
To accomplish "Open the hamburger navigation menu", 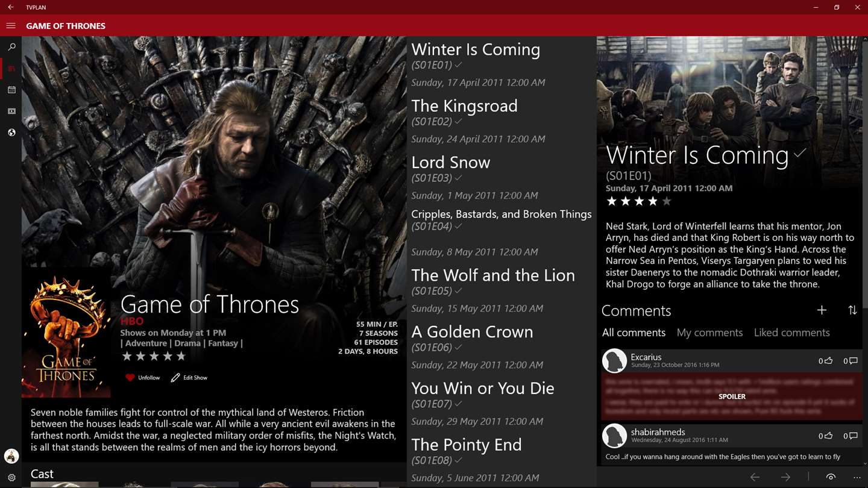I will pos(11,26).
